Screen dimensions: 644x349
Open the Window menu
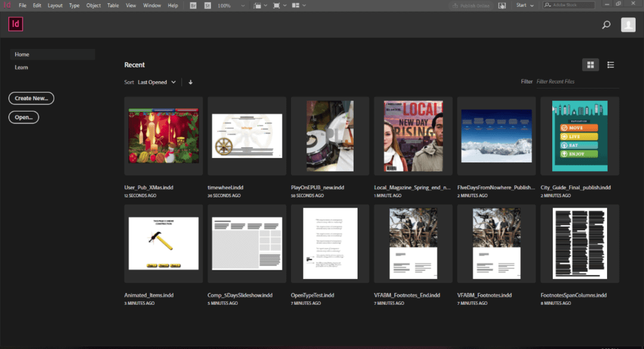[x=151, y=5]
